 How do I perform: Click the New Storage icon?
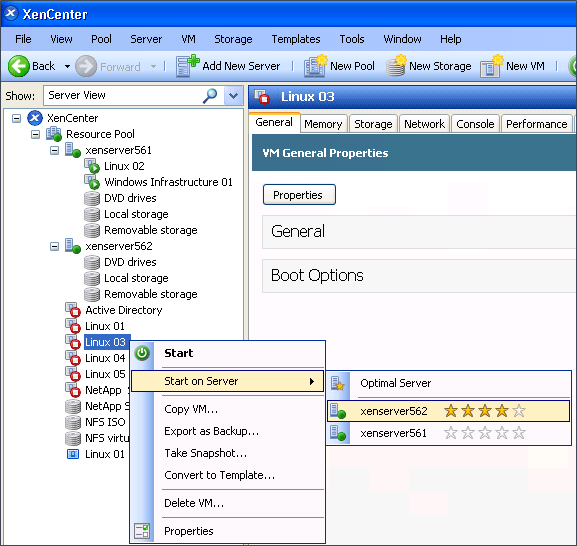pos(396,65)
